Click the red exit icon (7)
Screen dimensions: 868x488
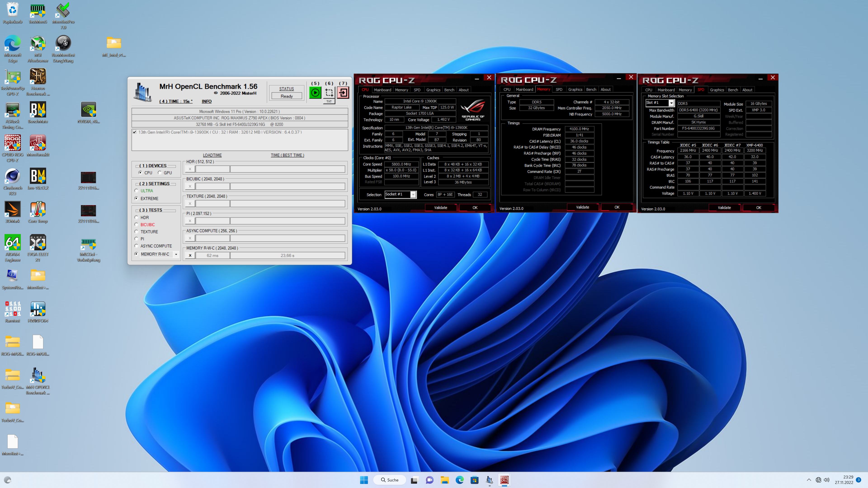tap(343, 93)
